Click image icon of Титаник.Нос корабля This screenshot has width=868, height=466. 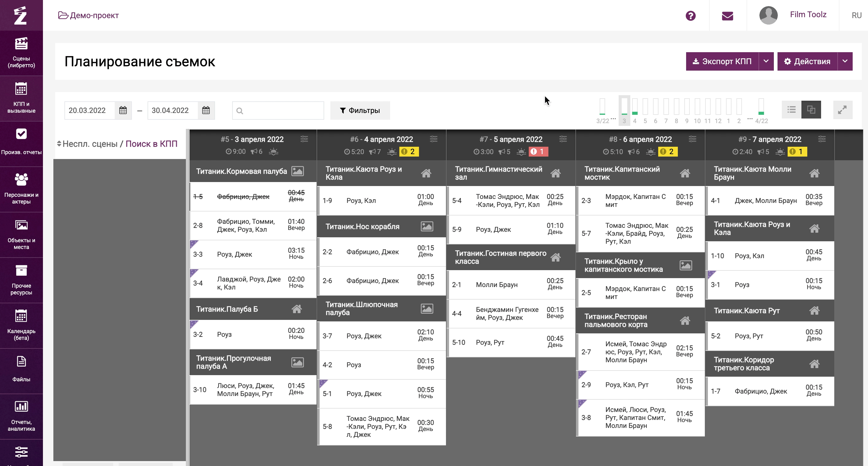(x=427, y=226)
